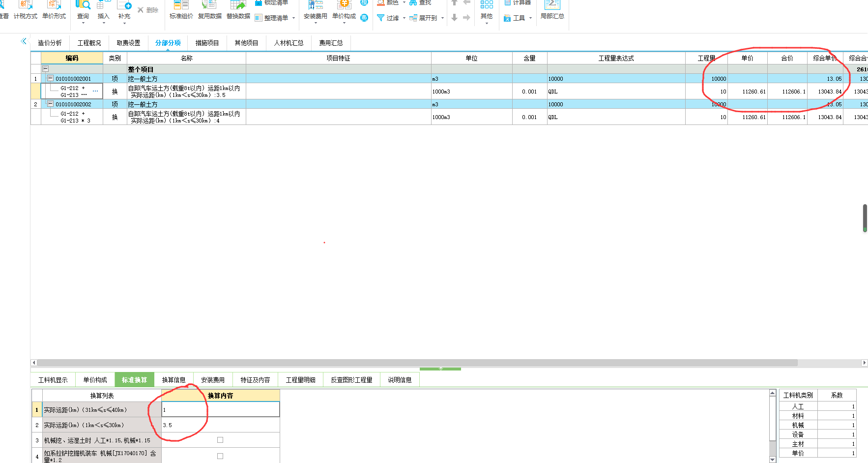
Task: Click the 机械 coefficient value cell
Action: [x=837, y=425]
